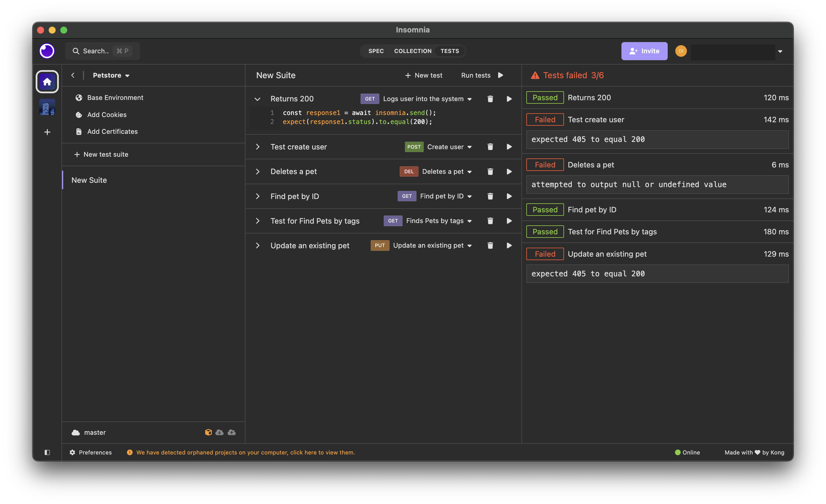This screenshot has height=504, width=826.
Task: Add a new organization with plus icon
Action: [x=47, y=132]
